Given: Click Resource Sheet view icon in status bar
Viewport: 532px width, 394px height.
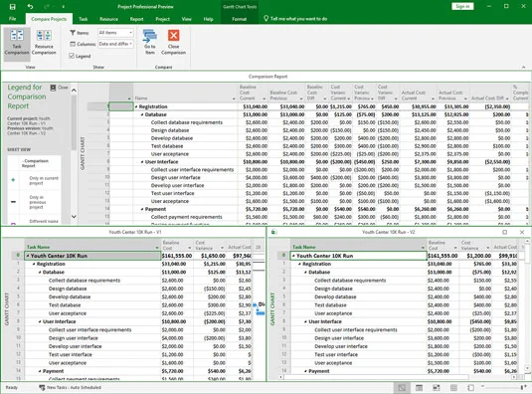Looking at the screenshot, I should pyautogui.click(x=453, y=388).
